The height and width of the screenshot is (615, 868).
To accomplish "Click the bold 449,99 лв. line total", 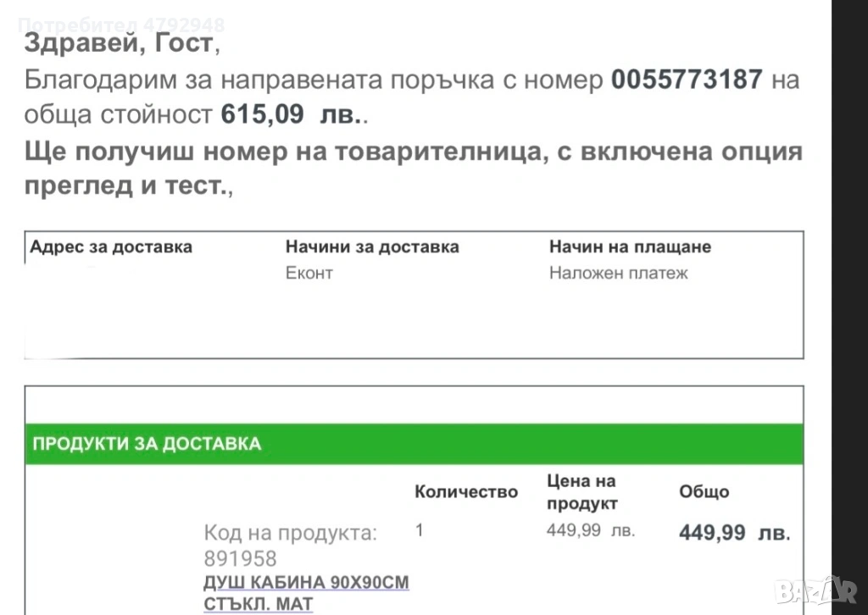I will (734, 533).
